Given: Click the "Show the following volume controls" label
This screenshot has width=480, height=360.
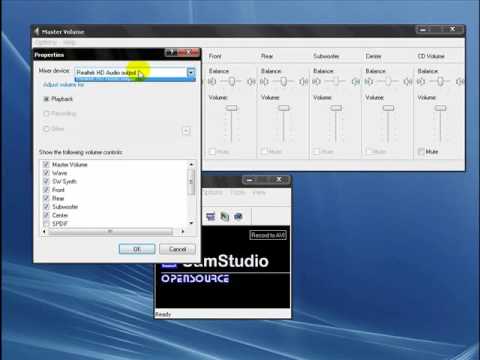Looking at the screenshot, I should point(81,152).
